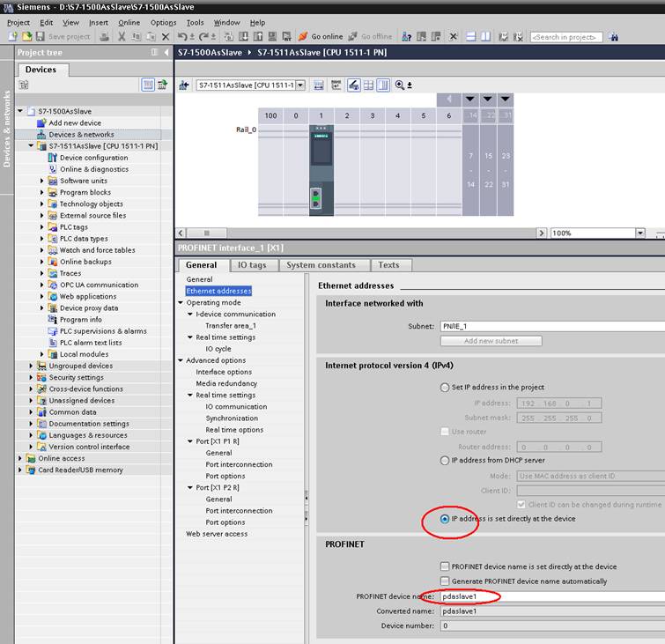Click the PROFINET device name field

pos(552,596)
